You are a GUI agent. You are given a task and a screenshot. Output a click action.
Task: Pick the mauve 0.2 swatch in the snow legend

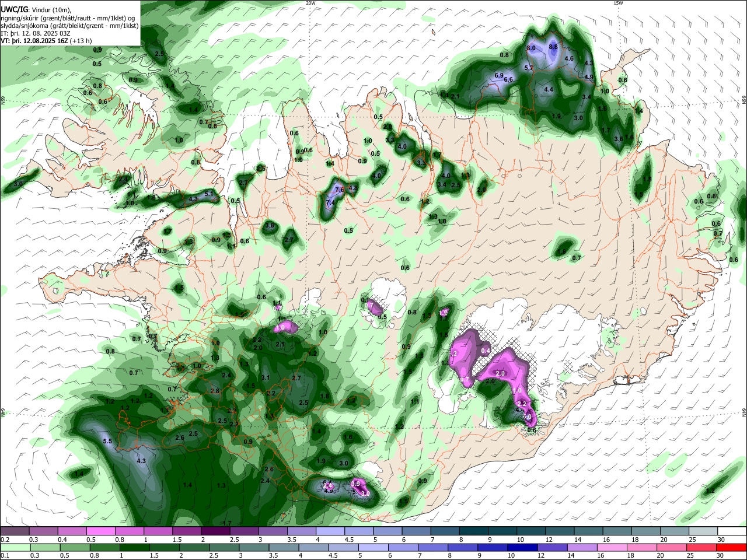tap(15, 531)
